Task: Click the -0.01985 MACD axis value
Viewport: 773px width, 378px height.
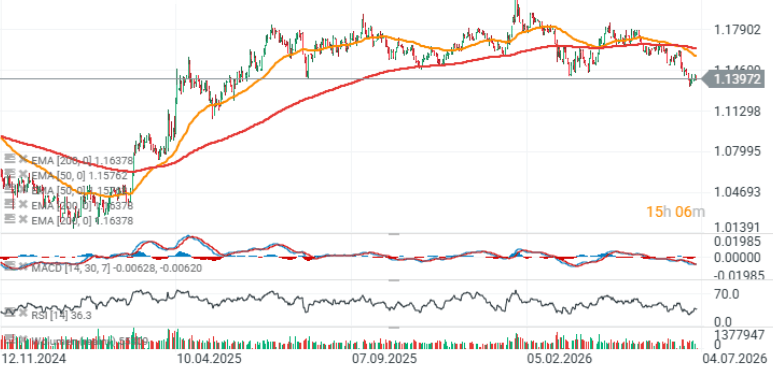Action: pyautogui.click(x=738, y=275)
